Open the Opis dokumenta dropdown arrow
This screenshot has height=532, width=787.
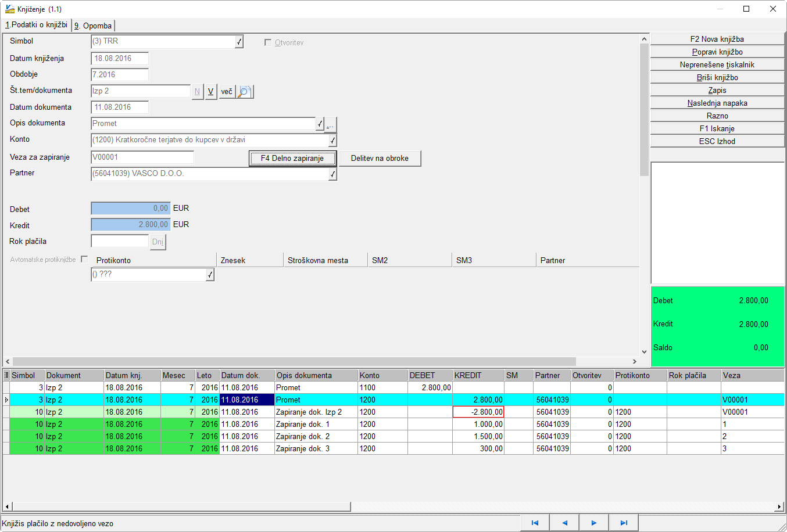click(x=320, y=124)
